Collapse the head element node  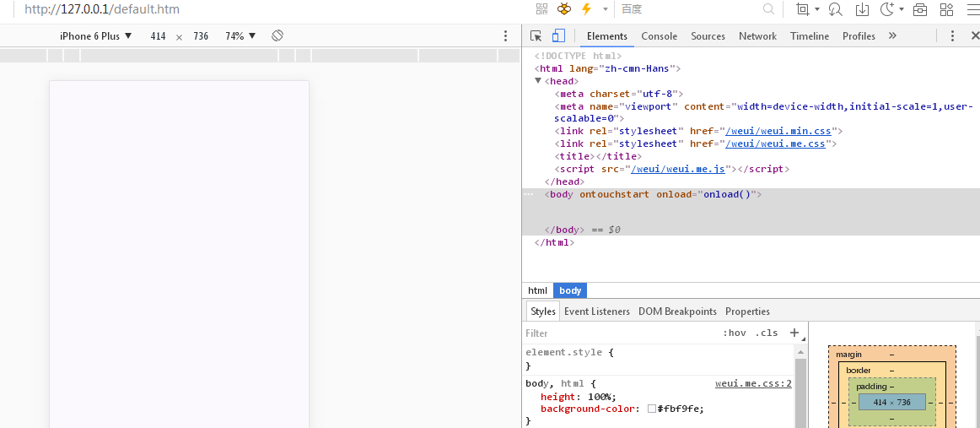click(538, 81)
